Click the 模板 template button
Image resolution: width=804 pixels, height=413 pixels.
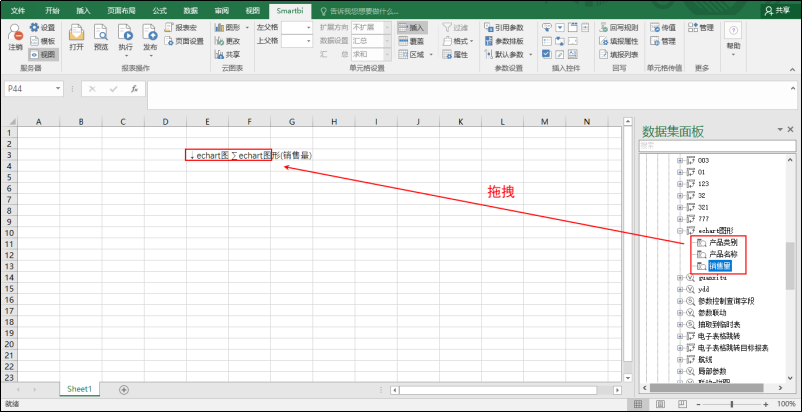click(x=42, y=42)
